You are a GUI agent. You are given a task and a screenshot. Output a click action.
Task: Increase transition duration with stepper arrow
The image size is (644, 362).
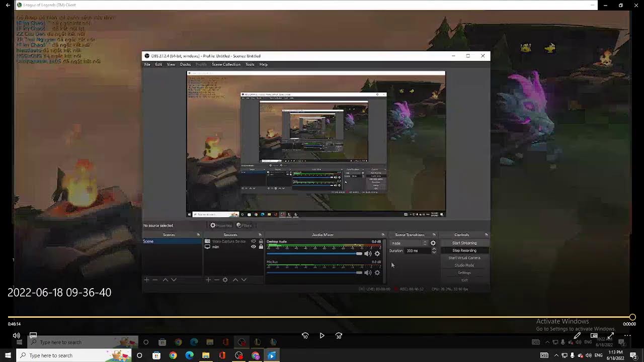434,249
